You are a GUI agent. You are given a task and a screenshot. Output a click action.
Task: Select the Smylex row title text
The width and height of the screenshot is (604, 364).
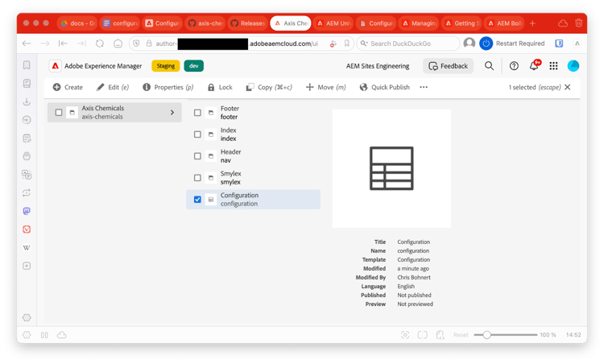[231, 174]
